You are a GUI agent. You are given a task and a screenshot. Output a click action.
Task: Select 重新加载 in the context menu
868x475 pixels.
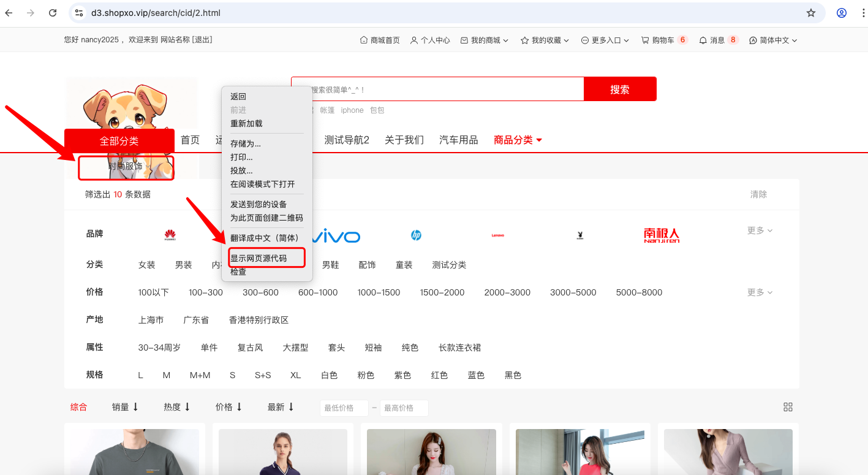tap(246, 123)
